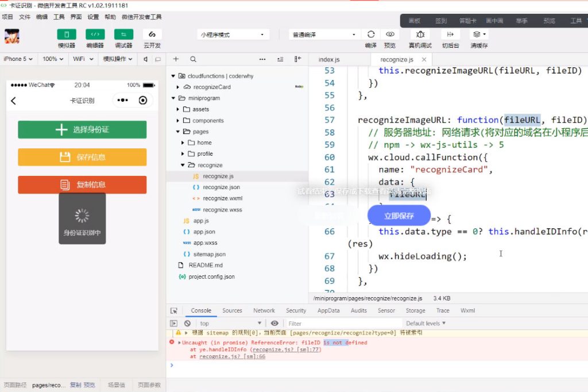Click the inspect element picker icon

tap(174, 310)
